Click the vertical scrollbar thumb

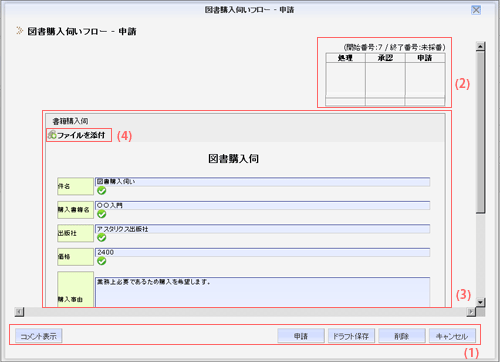(480, 132)
